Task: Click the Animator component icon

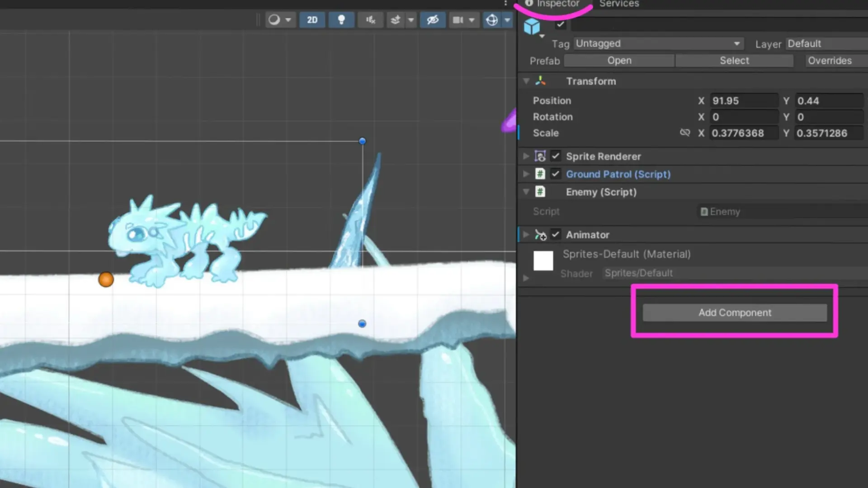Action: (540, 235)
